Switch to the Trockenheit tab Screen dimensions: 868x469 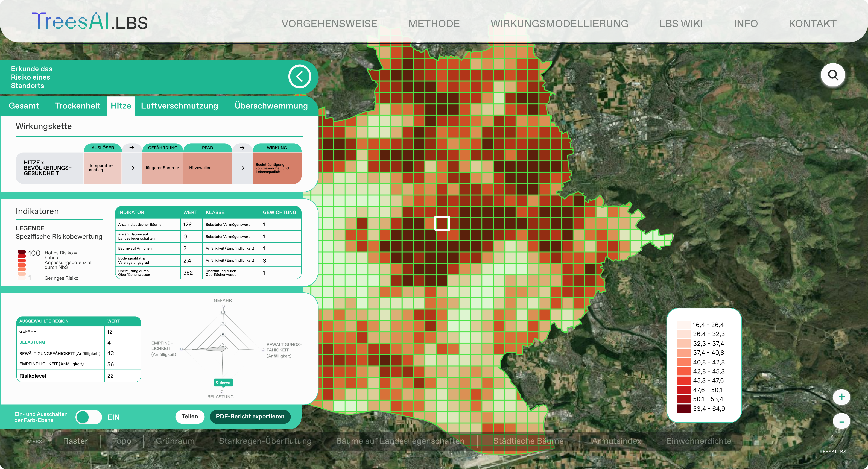pyautogui.click(x=78, y=106)
